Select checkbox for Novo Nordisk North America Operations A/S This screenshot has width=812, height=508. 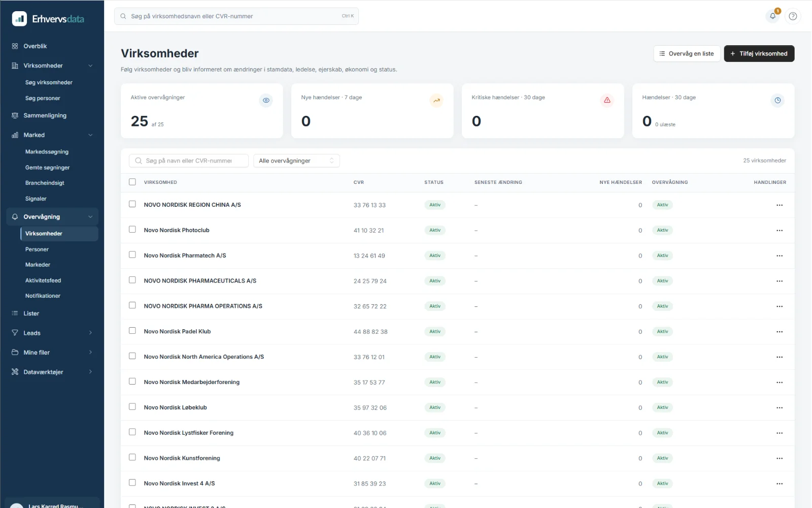(x=132, y=356)
